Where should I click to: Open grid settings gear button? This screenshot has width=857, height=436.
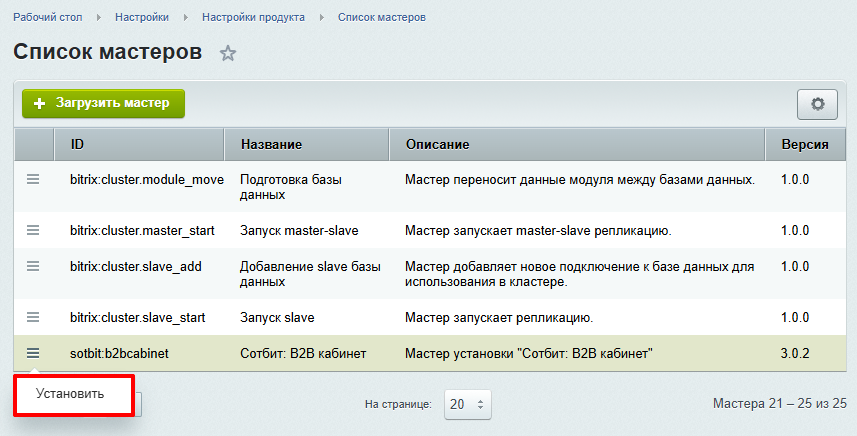[817, 104]
